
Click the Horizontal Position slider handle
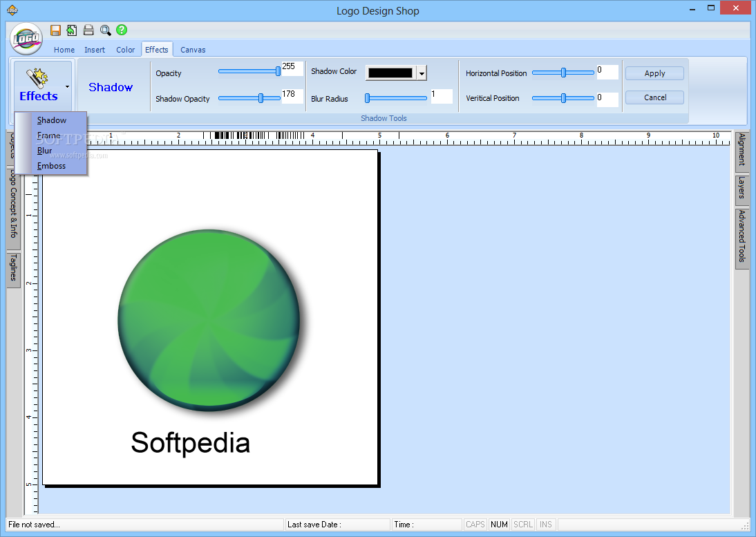coord(563,73)
